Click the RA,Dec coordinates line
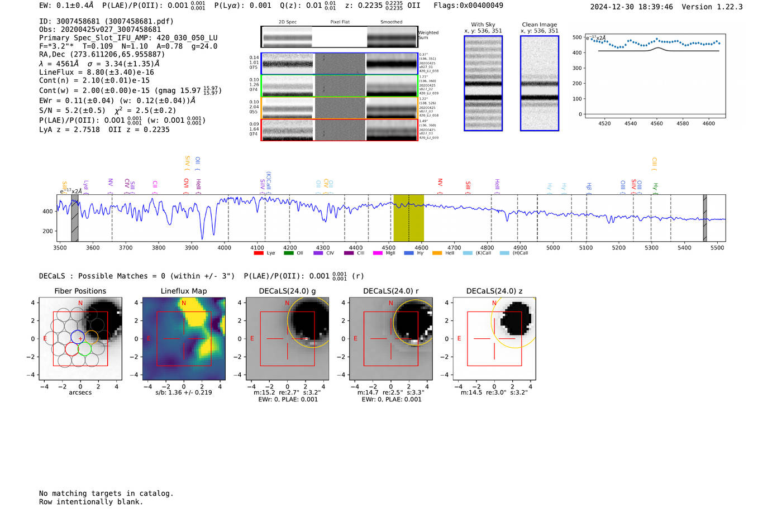 [x=102, y=54]
